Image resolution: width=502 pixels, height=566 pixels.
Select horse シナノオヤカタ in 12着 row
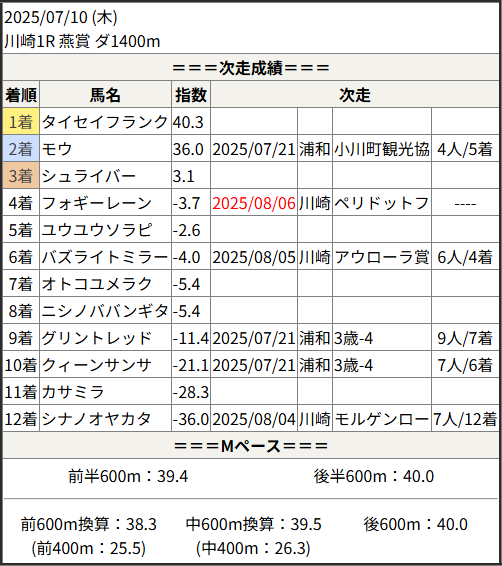(96, 419)
